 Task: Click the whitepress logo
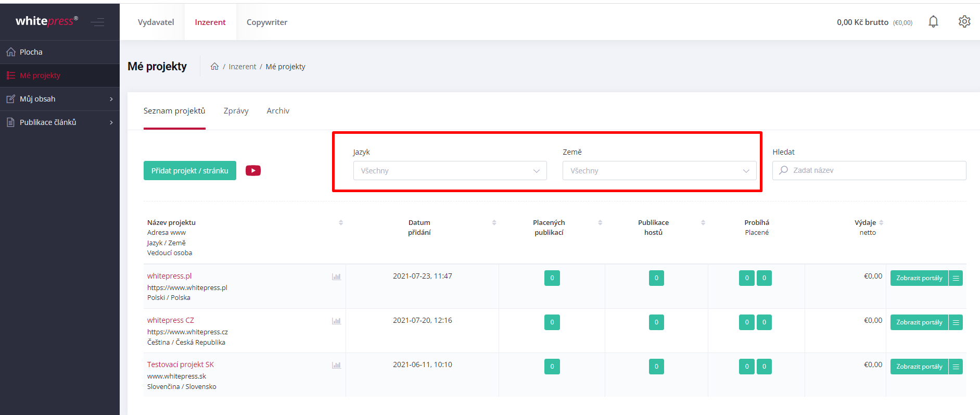click(x=47, y=21)
